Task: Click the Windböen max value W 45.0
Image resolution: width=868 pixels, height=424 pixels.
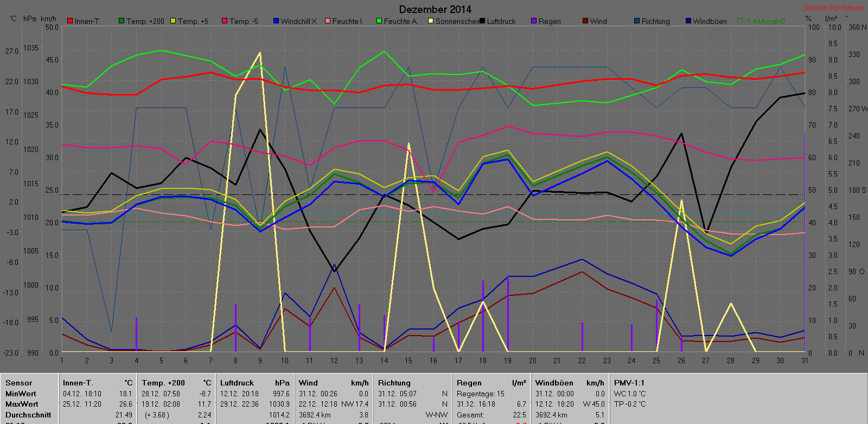Action: [x=594, y=404]
